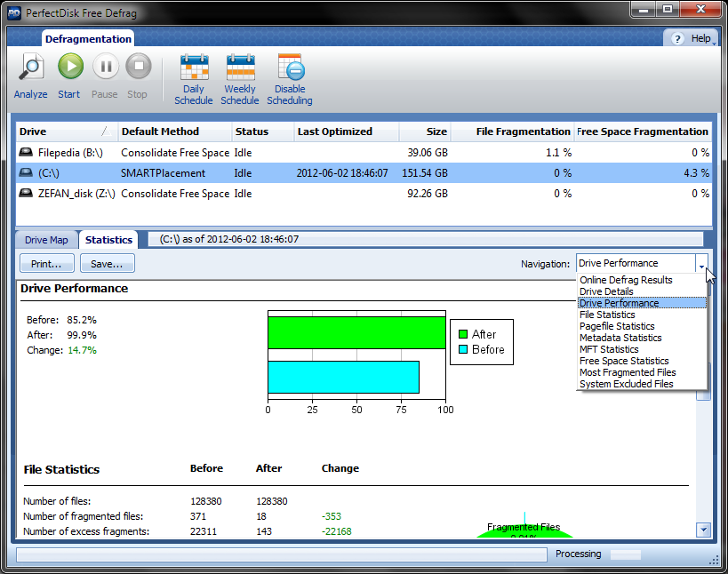Sort by Size column header
This screenshot has height=574, width=728.
click(425, 132)
